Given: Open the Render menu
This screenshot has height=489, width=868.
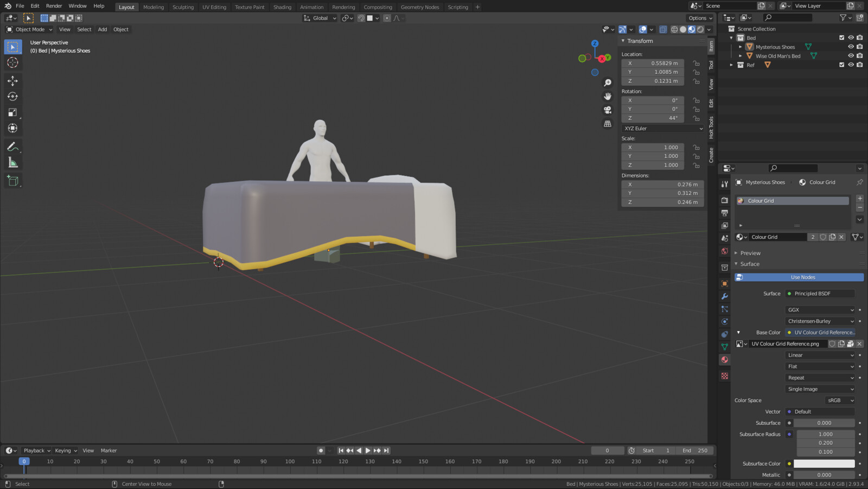Looking at the screenshot, I should 54,6.
